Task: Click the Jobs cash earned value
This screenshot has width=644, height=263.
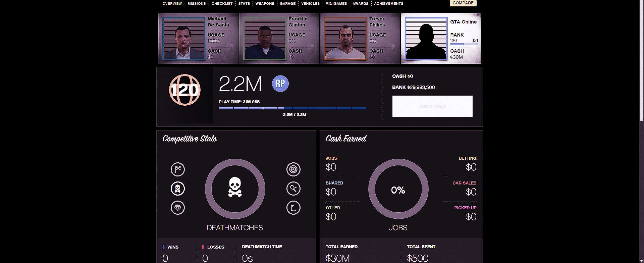Action: point(331,167)
